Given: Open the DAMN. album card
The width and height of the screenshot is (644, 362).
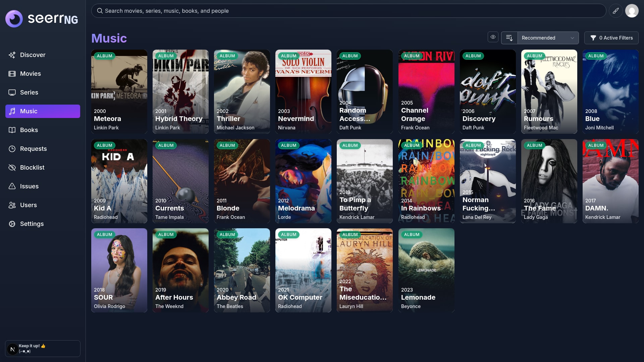Looking at the screenshot, I should pyautogui.click(x=610, y=181).
